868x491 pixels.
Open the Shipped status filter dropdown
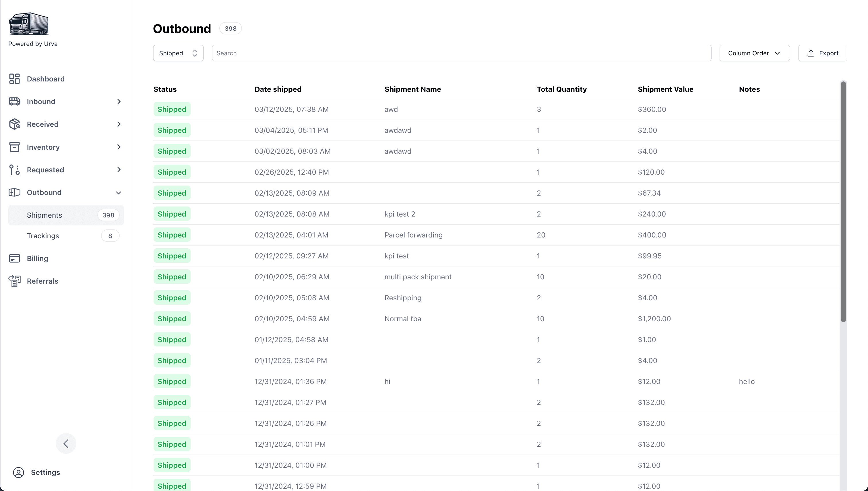pos(178,53)
